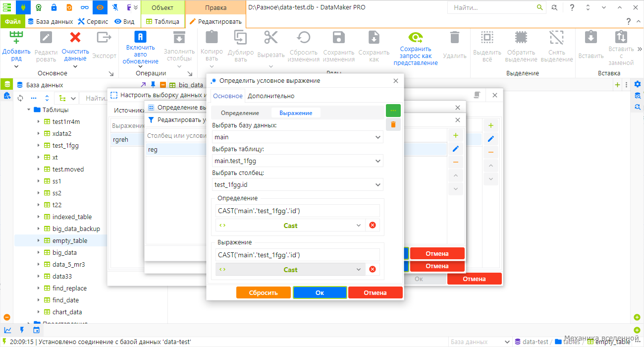Open the tree view mode dropdown
Image resolution: width=644 pixels, height=347 pixels.
pos(67,98)
